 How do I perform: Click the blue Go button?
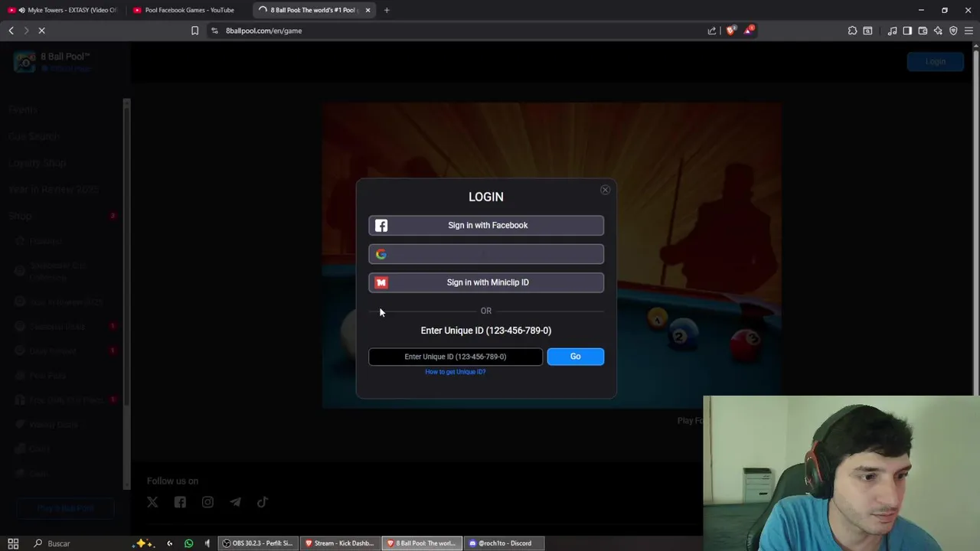click(x=576, y=357)
